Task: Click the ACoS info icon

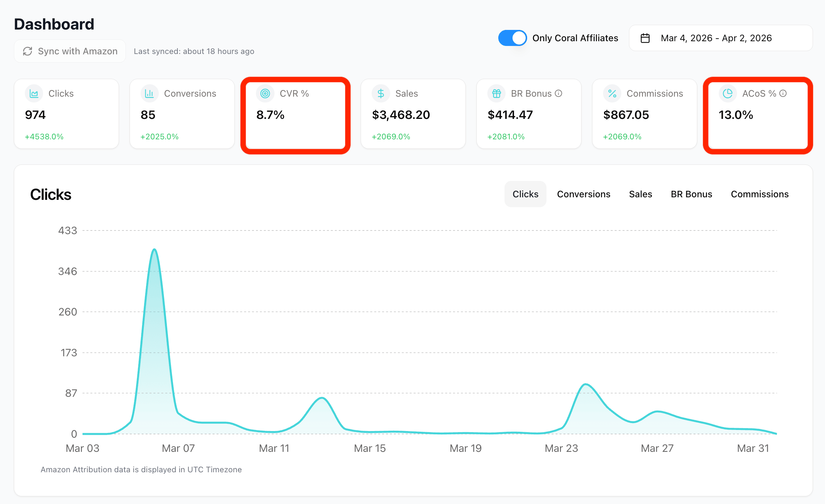Action: tap(783, 93)
